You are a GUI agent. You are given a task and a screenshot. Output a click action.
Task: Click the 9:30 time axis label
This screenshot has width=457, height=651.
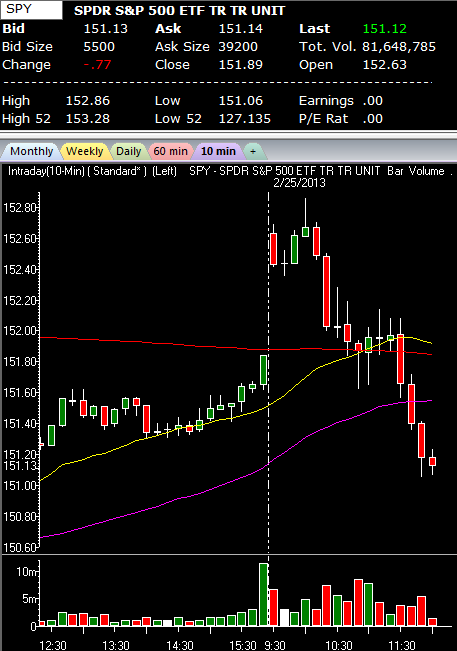[275, 645]
